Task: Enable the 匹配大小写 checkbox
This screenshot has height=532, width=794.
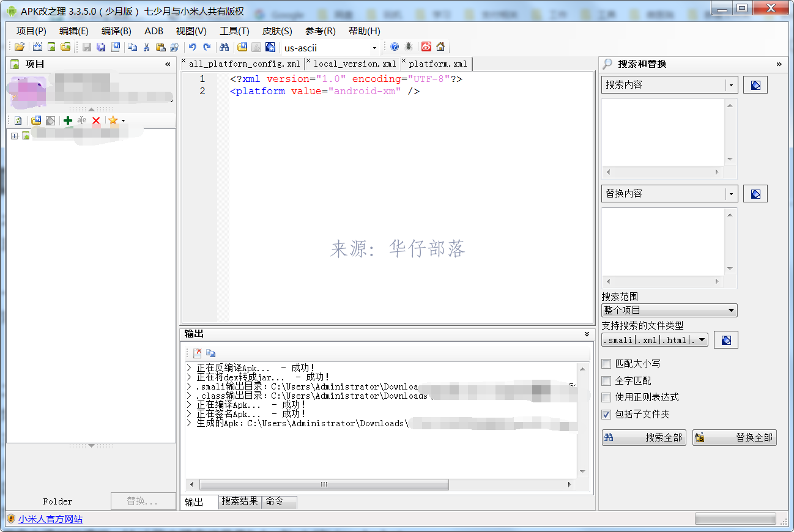Action: pos(606,364)
